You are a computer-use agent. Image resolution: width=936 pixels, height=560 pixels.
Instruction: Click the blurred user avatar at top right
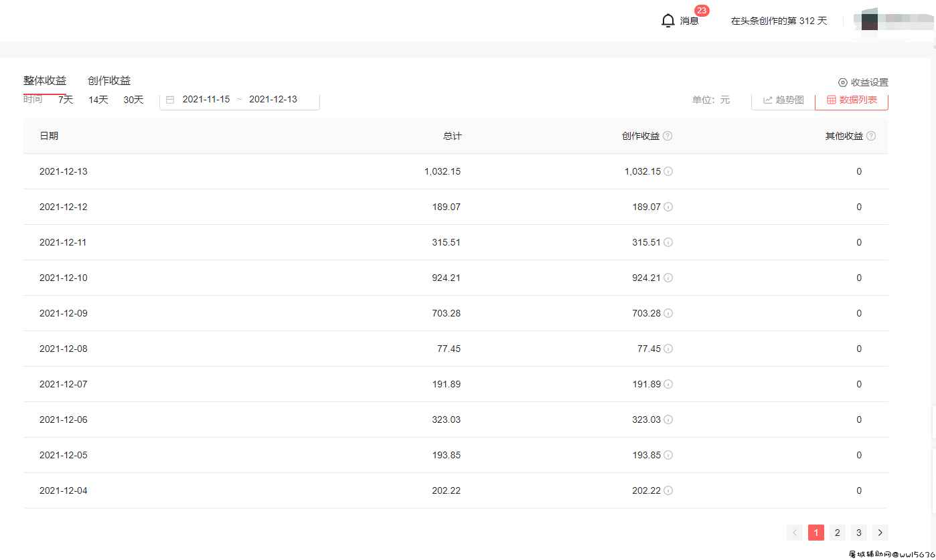point(870,20)
